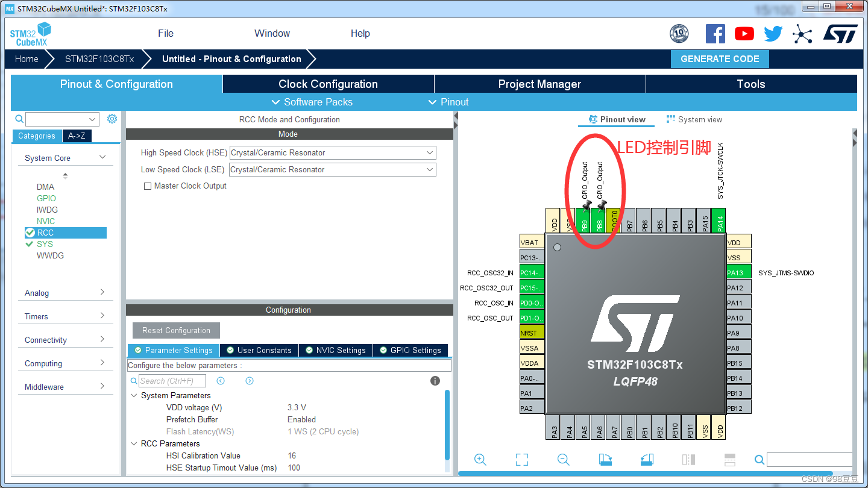Select pin PB8 on the chip
Image resolution: width=868 pixels, height=488 pixels.
599,221
